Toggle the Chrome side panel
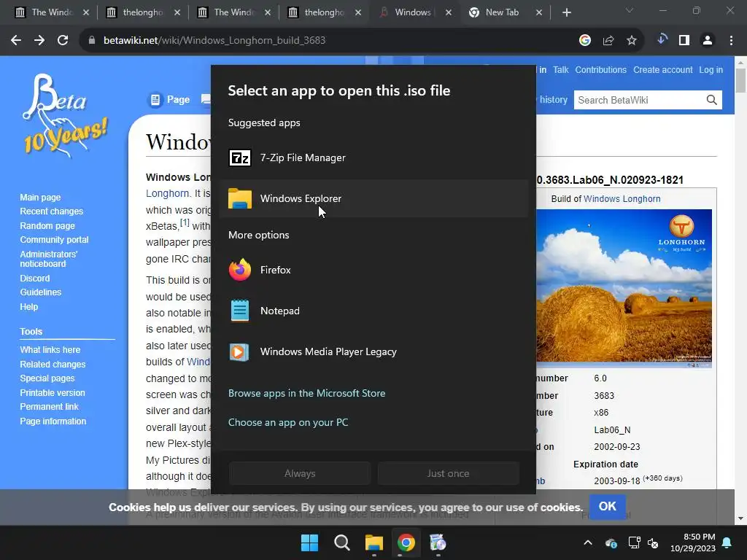This screenshot has width=747, height=560. [684, 41]
